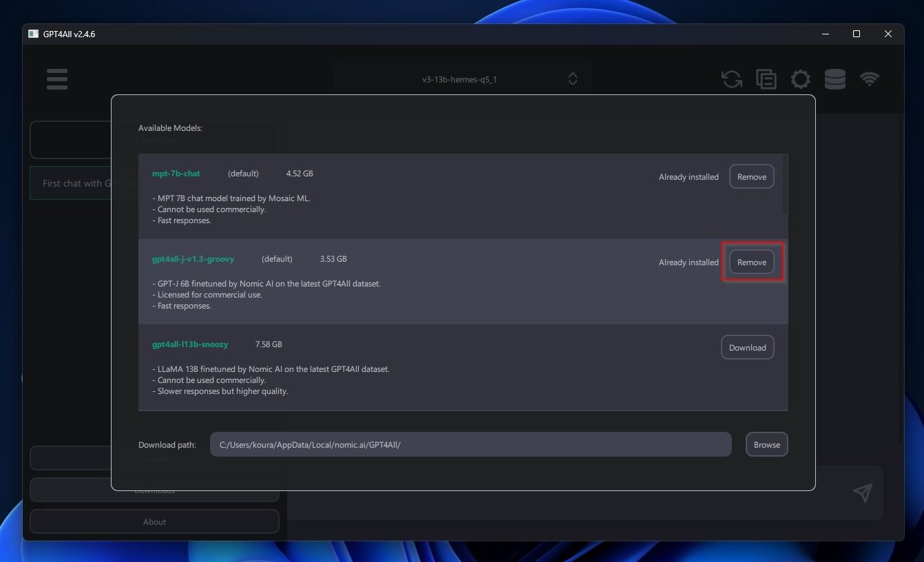Download the gpt4all-l13b-snoozy model
924x562 pixels.
click(747, 348)
